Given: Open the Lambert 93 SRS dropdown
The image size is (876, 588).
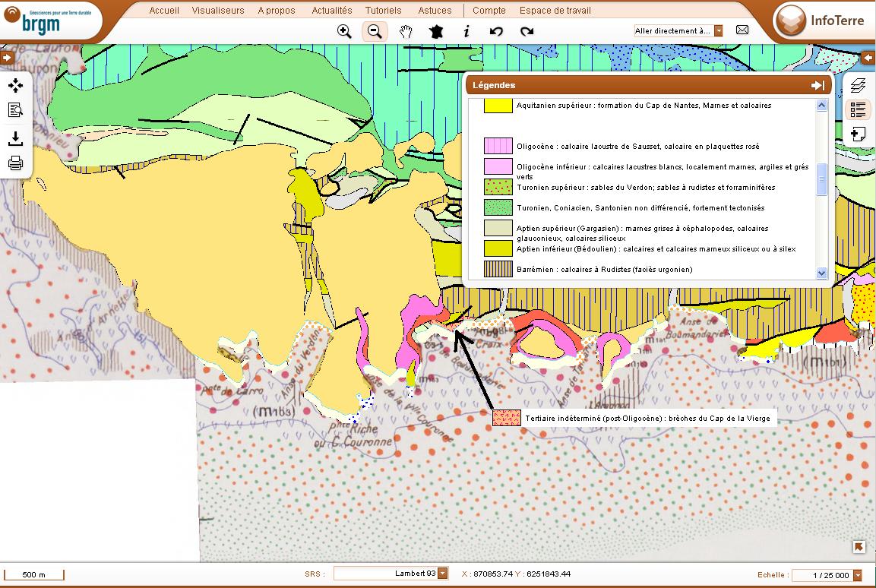Looking at the screenshot, I should pyautogui.click(x=443, y=574).
